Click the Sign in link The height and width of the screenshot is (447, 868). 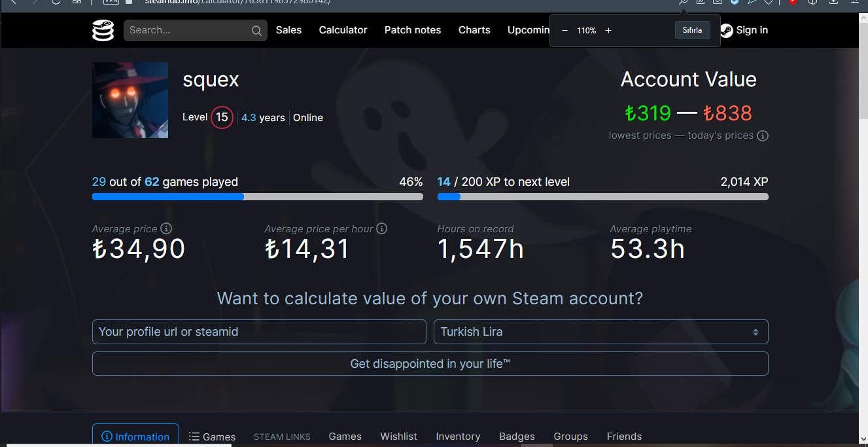[x=752, y=30]
